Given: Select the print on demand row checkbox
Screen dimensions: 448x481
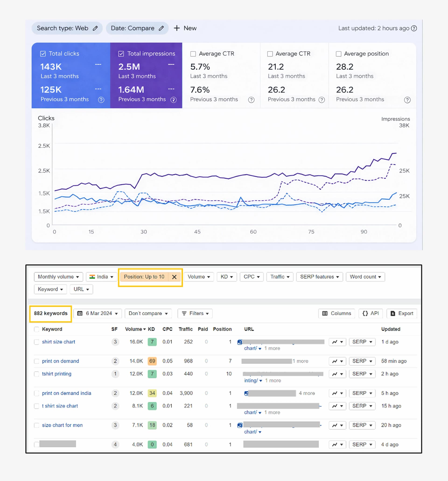Looking at the screenshot, I should tap(37, 361).
